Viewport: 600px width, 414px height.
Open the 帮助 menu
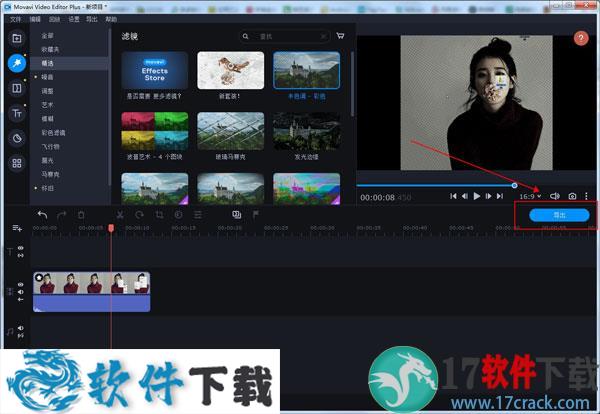tap(111, 19)
